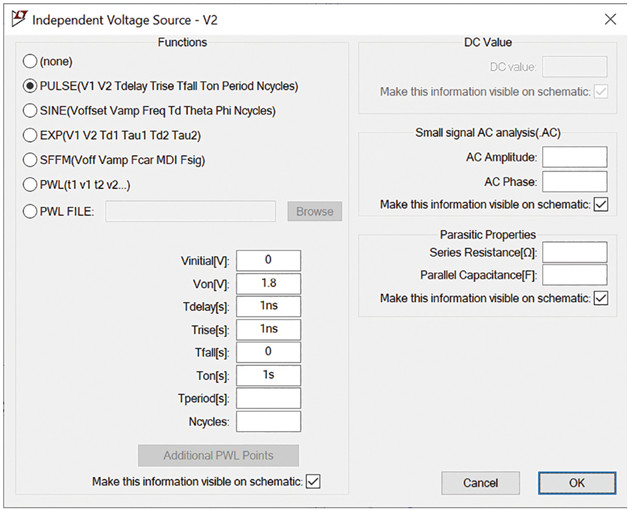Click the Tdelay[s] input field

[x=268, y=307]
